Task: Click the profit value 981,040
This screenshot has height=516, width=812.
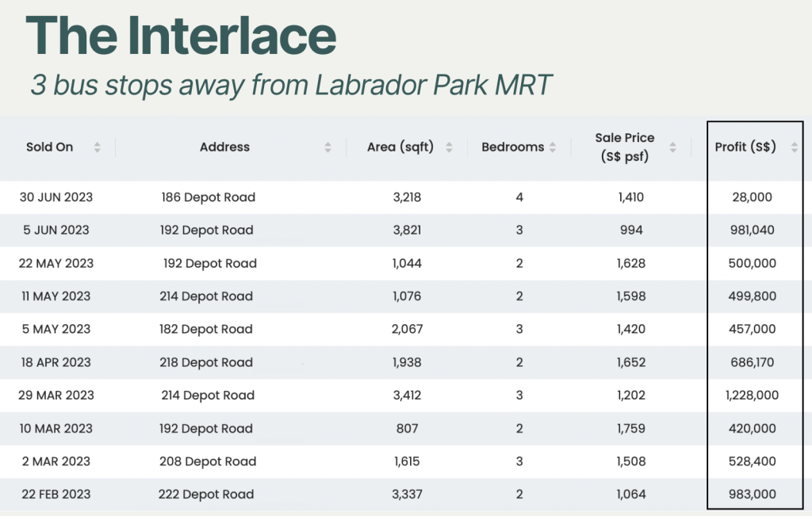Action: (x=752, y=231)
